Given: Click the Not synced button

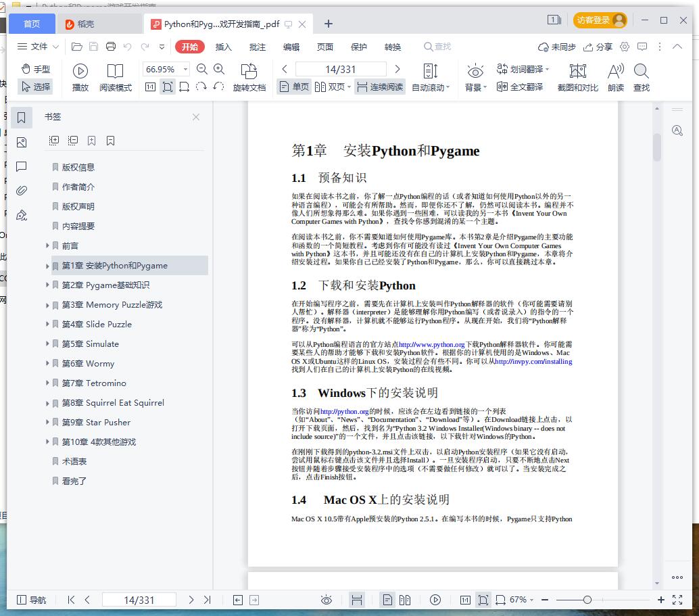Looking at the screenshot, I should point(557,47).
